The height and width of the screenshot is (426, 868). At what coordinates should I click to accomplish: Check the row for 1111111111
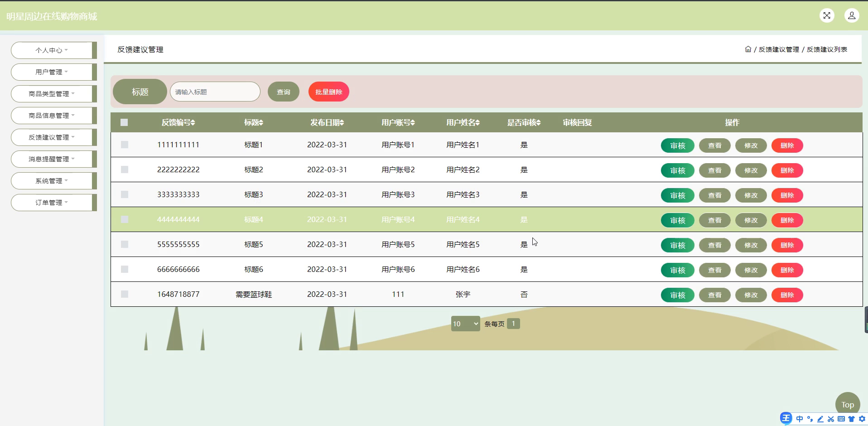click(125, 145)
